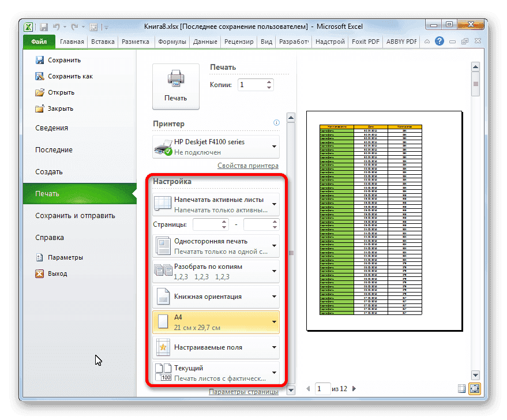Screen dimensions: 507x420
Task: Click the Excel icon in the title bar
Action: (x=28, y=27)
